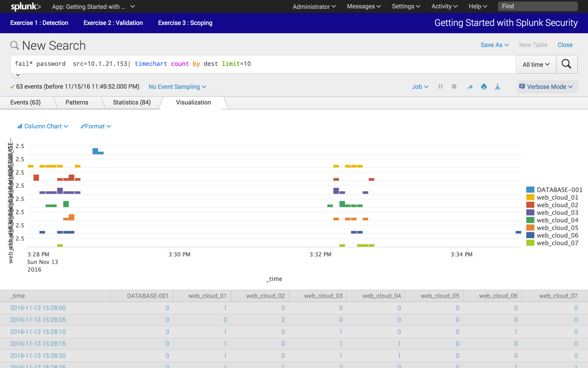The height and width of the screenshot is (368, 588).
Task: Go to Exercise 2 : Validation
Action: [113, 23]
